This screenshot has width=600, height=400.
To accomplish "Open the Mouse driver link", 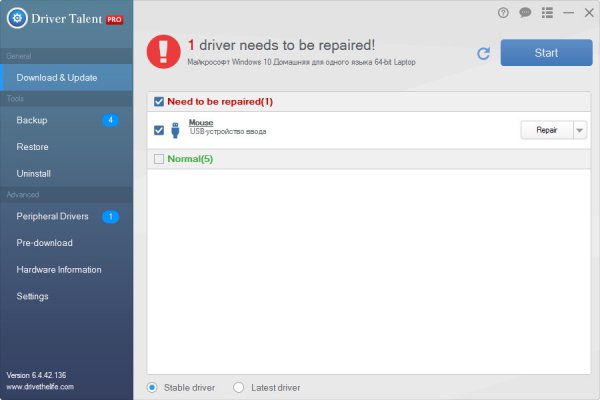I will (x=201, y=122).
